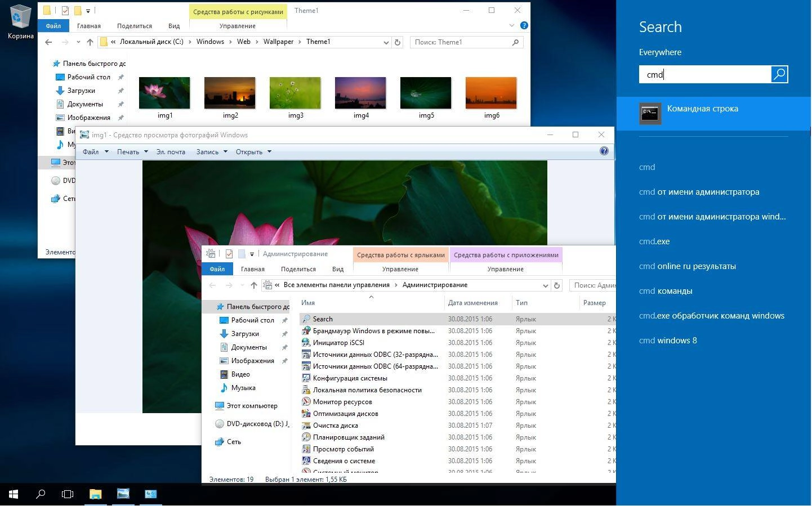Open Поделиться tab in Theme1 Explorer

point(135,25)
